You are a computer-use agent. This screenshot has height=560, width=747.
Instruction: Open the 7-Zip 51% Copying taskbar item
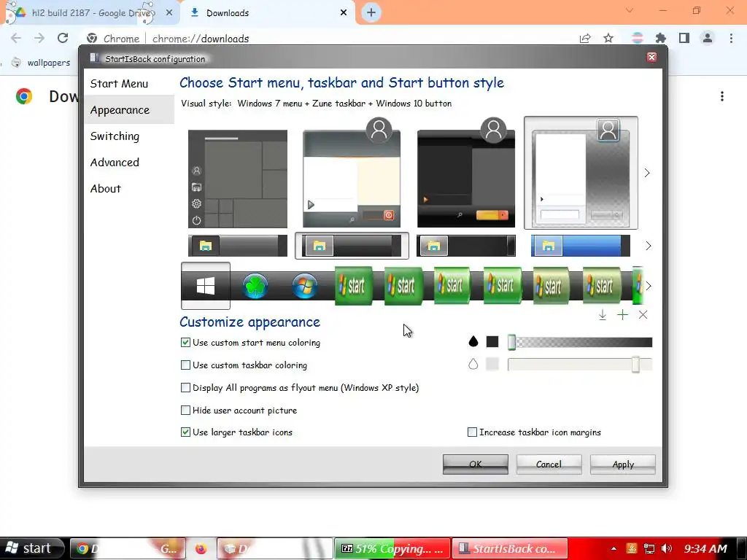[x=392, y=548]
